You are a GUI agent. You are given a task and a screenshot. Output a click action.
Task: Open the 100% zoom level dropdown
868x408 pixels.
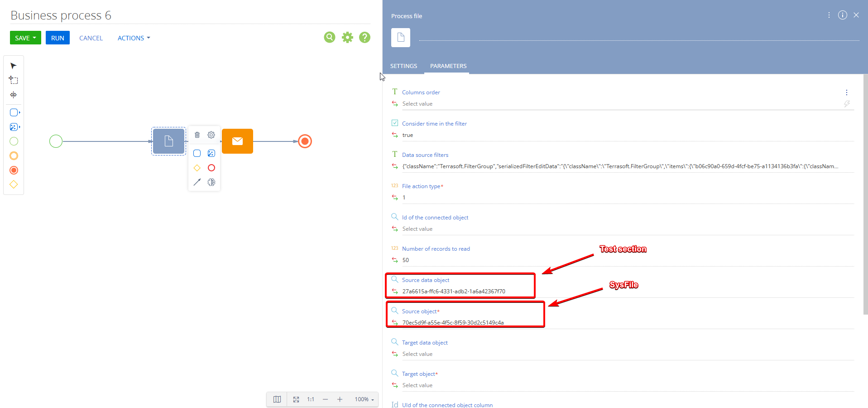[x=364, y=399]
